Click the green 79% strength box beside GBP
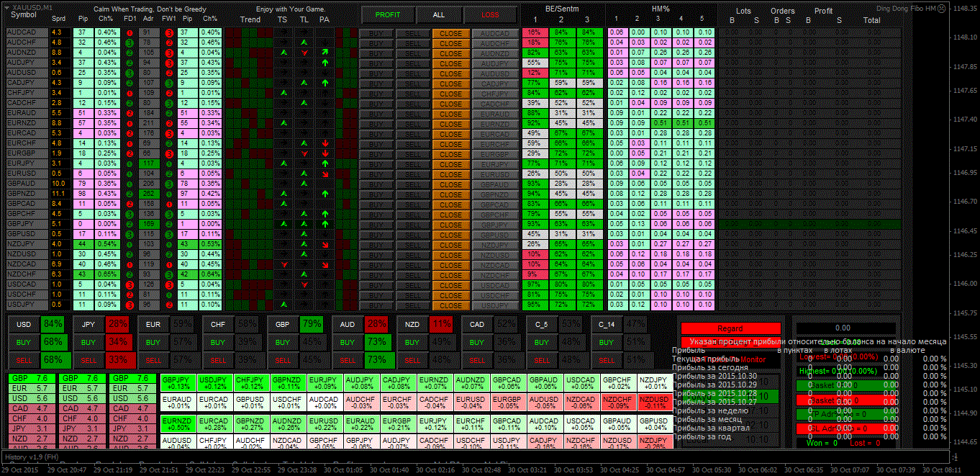 point(312,324)
